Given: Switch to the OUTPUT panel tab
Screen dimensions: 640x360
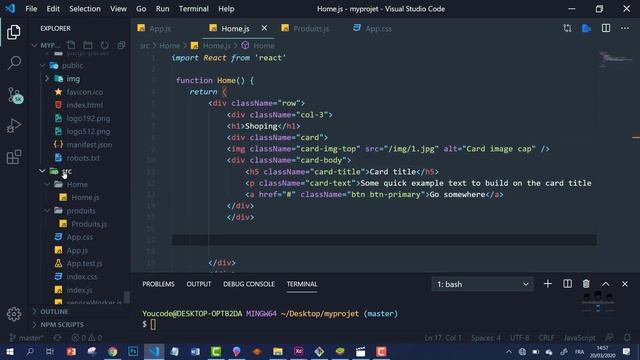Looking at the screenshot, I should pos(199,284).
